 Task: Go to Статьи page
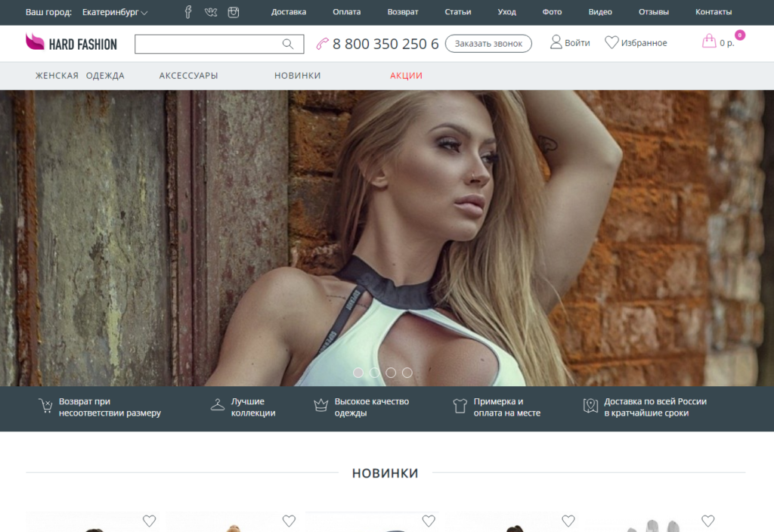457,12
